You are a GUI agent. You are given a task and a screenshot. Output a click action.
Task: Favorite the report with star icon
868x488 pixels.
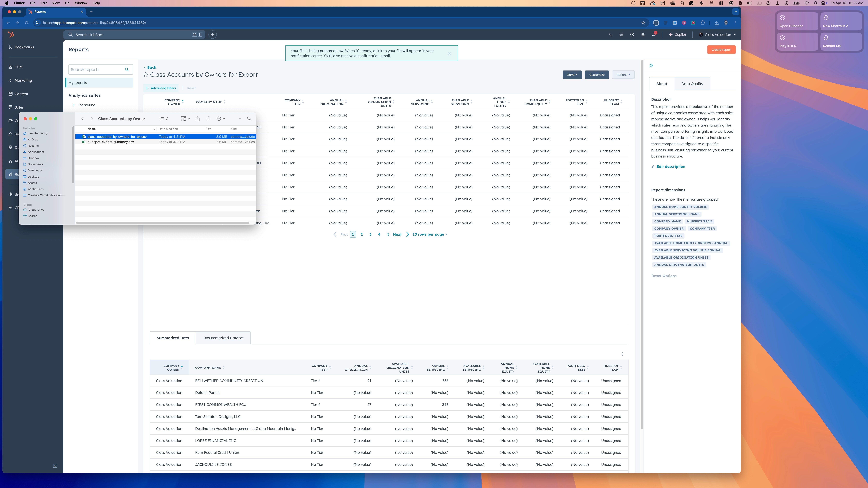(146, 75)
